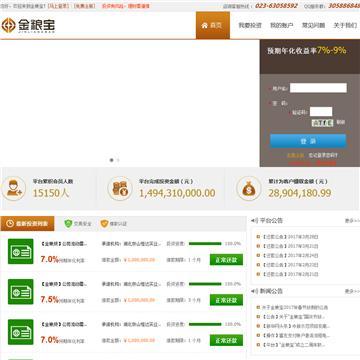
Task: Click the yellow register link under login button
Action: coord(295,155)
